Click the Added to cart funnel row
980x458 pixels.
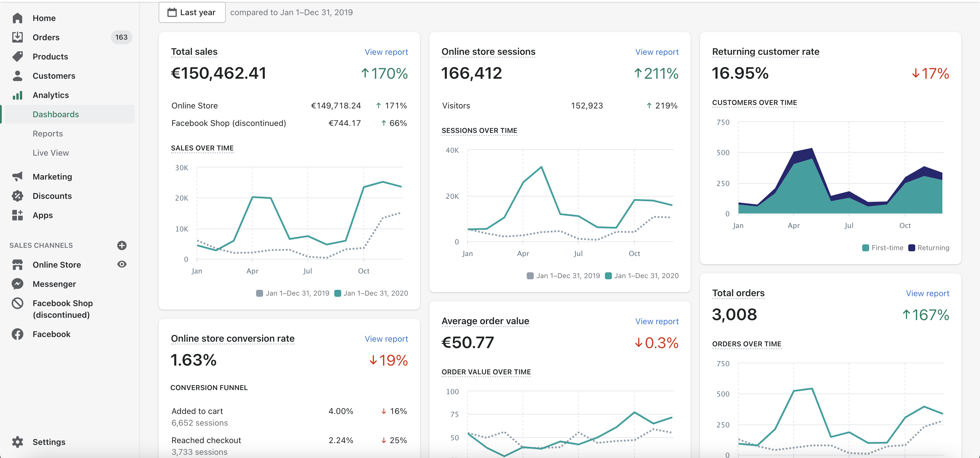289,417
